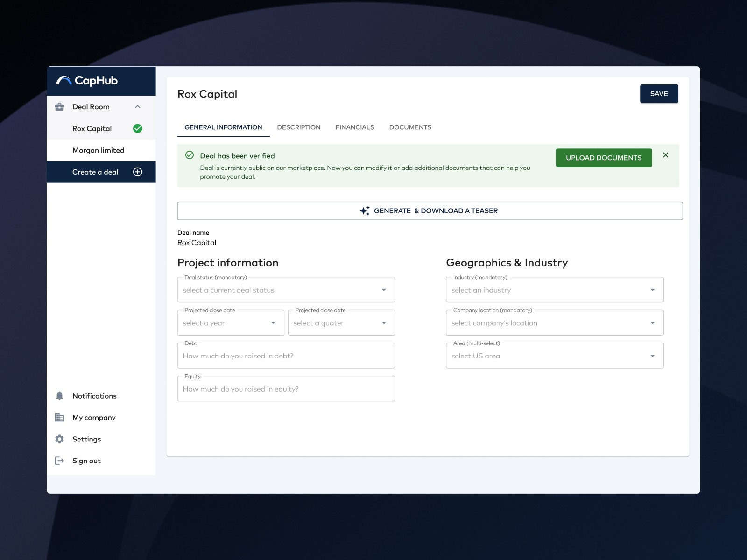747x560 pixels.
Task: Click the Debt input field
Action: click(x=286, y=356)
